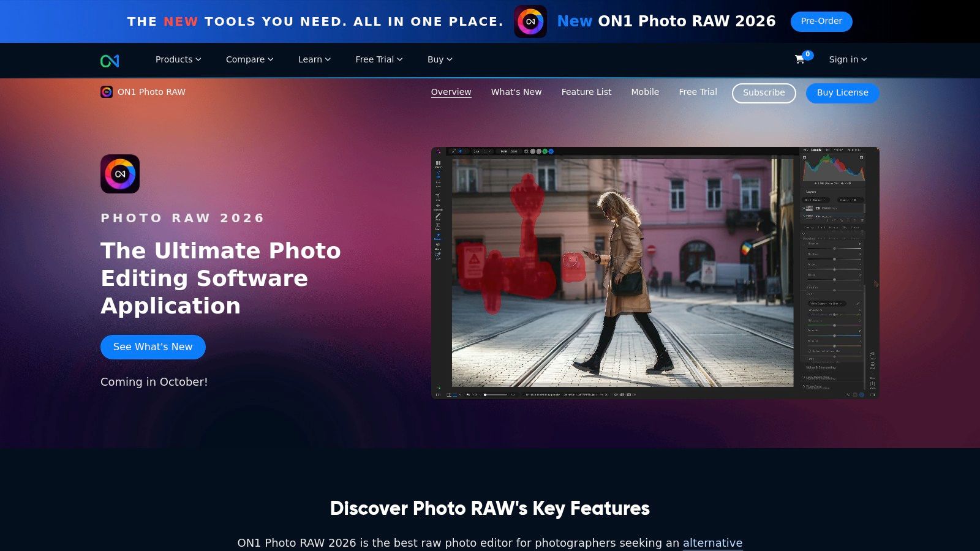Click the white balance eyedropper in the Color section
Image resolution: width=980 pixels, height=551 pixels.
pyautogui.click(x=858, y=304)
